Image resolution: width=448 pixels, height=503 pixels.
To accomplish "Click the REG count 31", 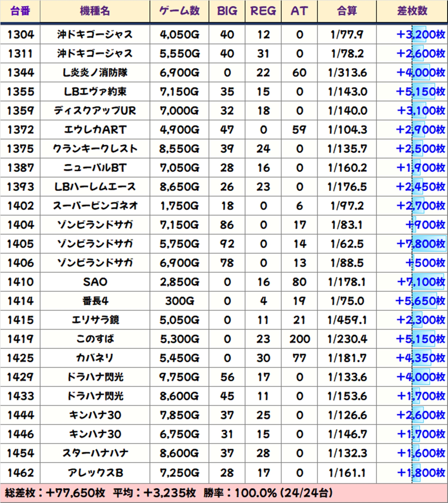I will point(263,54).
